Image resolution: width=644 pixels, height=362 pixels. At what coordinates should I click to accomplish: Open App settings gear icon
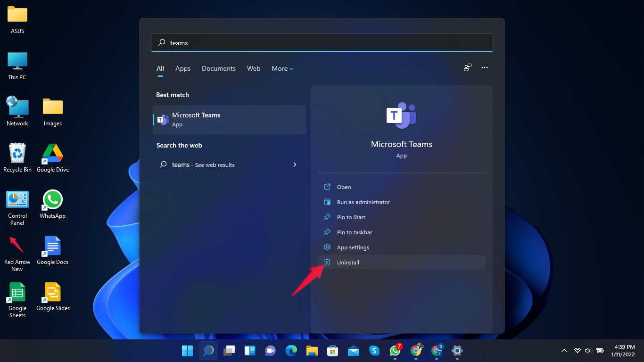click(x=327, y=247)
